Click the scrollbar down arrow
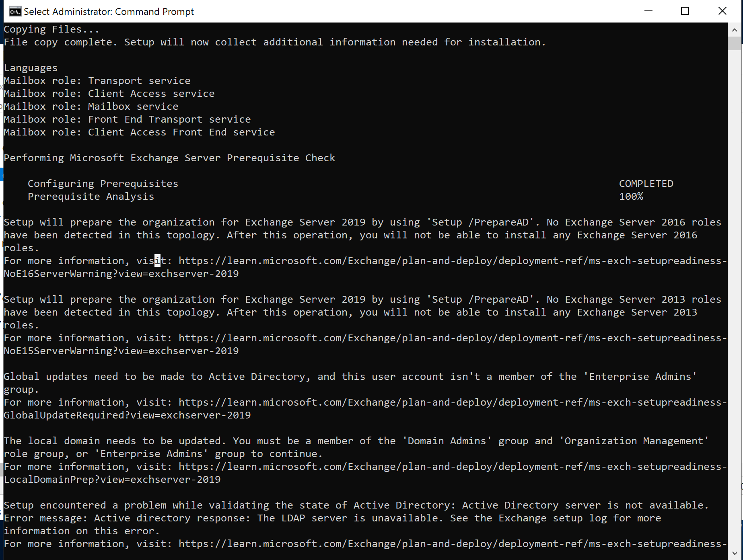This screenshot has width=743, height=560. click(735, 553)
